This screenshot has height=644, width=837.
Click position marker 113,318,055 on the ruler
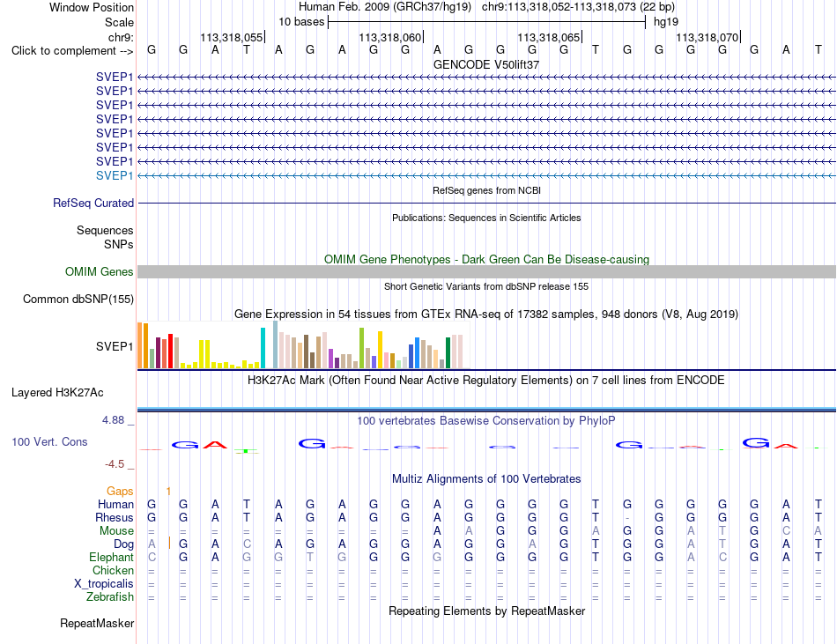(232, 37)
